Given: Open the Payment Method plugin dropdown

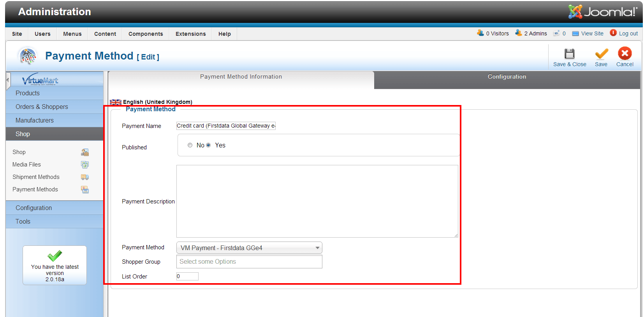Looking at the screenshot, I should click(x=249, y=248).
